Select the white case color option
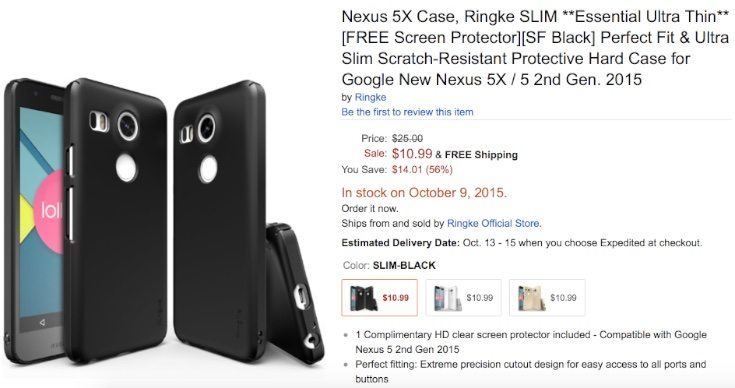This screenshot has height=388, width=735. [463, 298]
